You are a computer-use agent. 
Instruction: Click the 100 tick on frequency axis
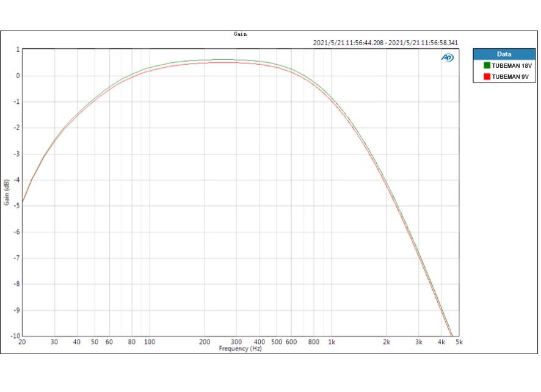pyautogui.click(x=150, y=342)
